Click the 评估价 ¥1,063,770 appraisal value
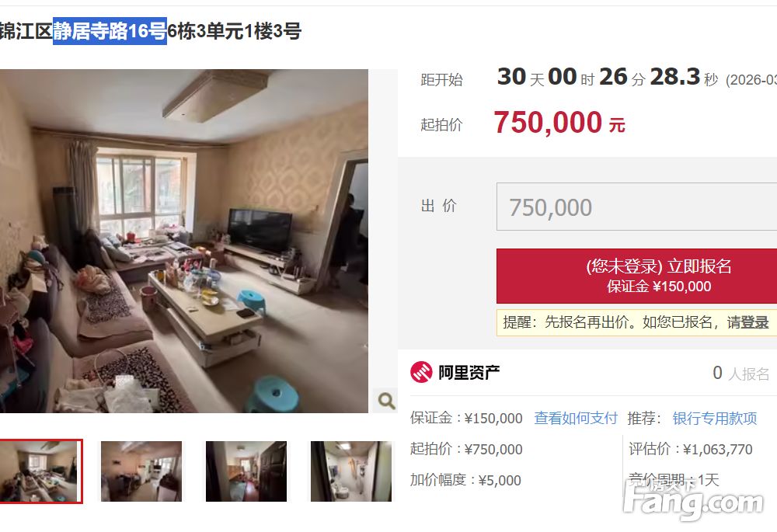Screen dimensions: 777x532 pyautogui.click(x=690, y=449)
